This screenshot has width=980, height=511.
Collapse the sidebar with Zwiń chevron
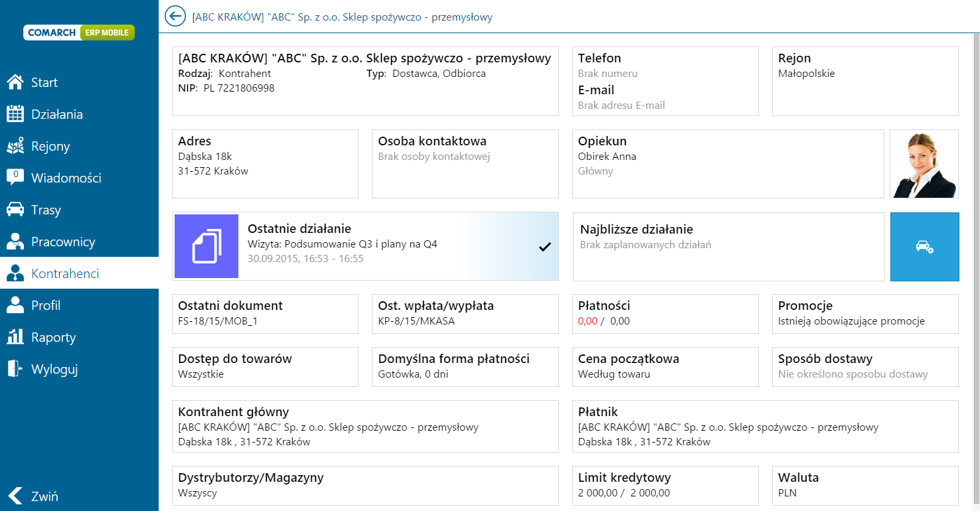coord(15,496)
